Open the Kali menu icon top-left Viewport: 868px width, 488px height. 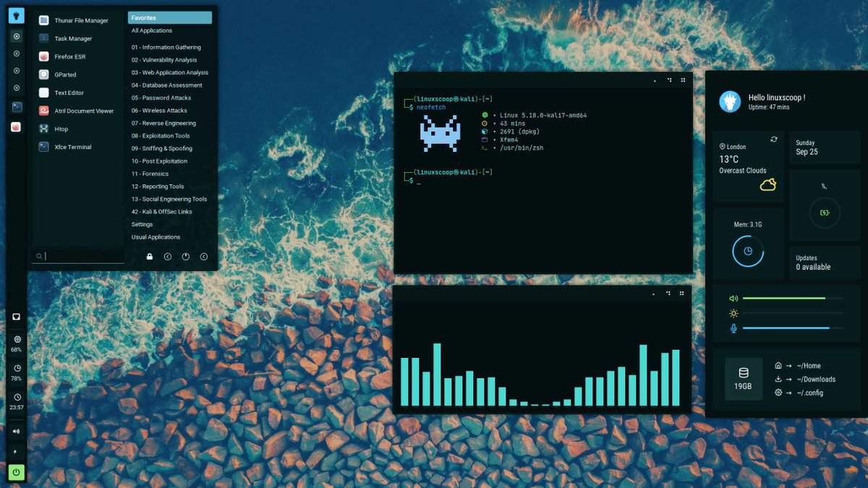16,14
